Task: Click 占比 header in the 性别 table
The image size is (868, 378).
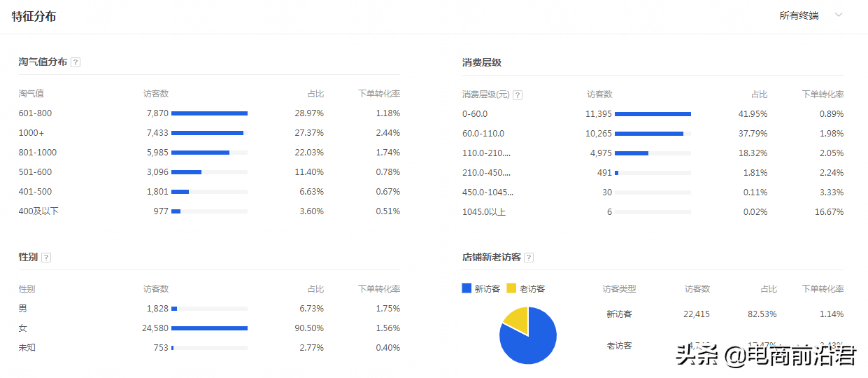Action: click(x=315, y=289)
